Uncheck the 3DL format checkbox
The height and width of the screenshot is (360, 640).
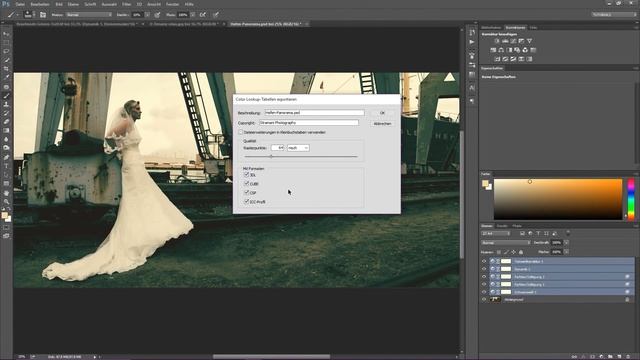tap(247, 175)
